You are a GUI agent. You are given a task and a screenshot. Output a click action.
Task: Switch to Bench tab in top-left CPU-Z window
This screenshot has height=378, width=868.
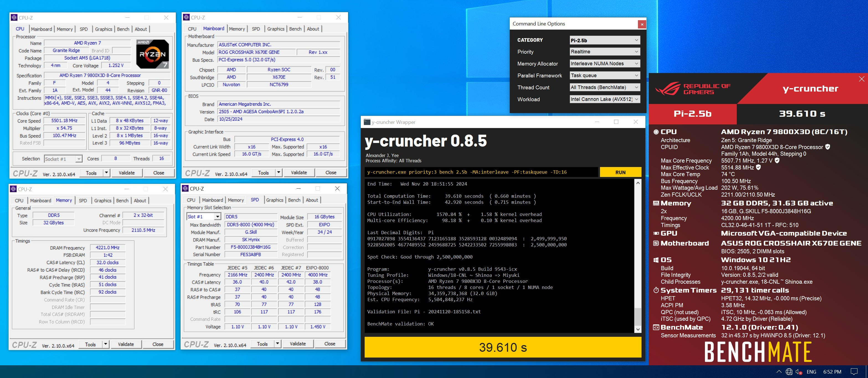click(123, 29)
